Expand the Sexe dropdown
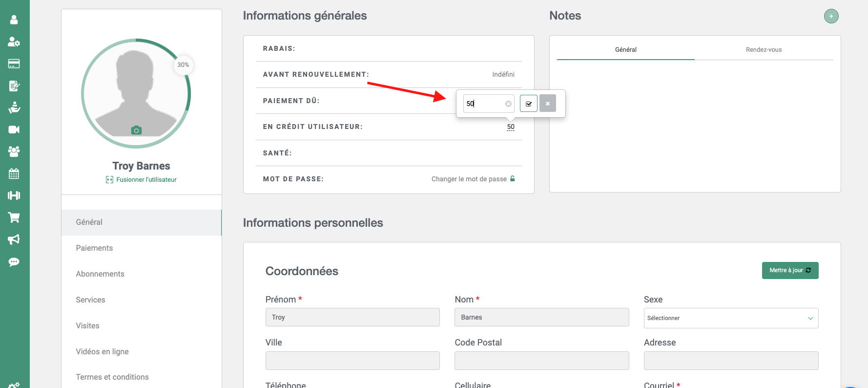 (x=731, y=318)
